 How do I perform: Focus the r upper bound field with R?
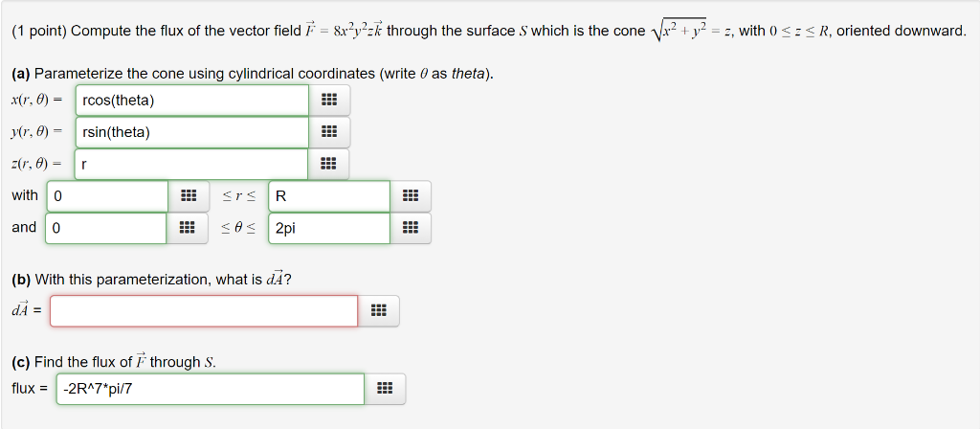pyautogui.click(x=329, y=196)
